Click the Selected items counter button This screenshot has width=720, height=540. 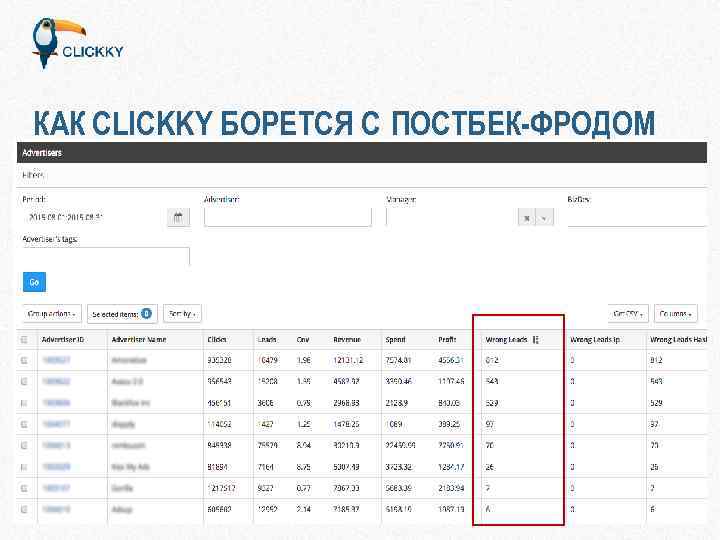tap(122, 314)
